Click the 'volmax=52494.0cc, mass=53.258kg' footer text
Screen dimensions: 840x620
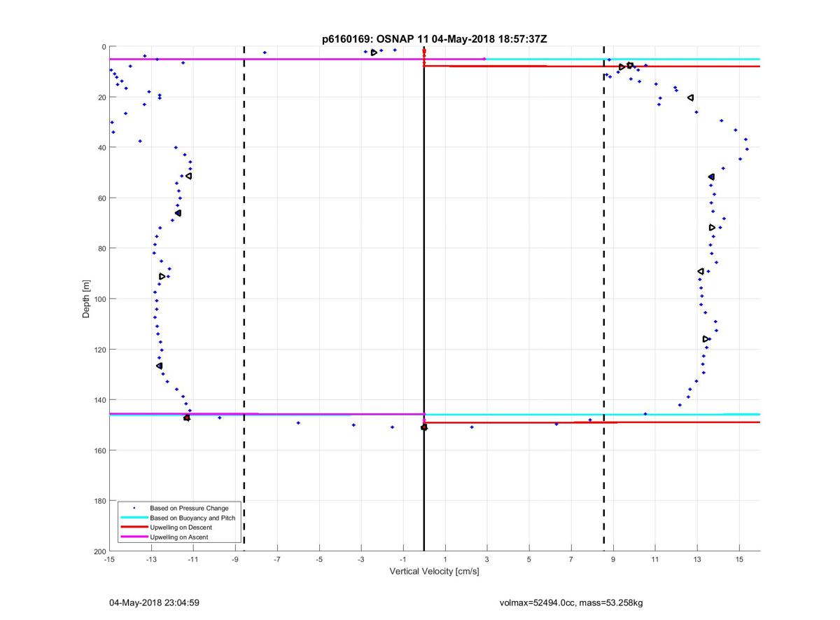(x=571, y=602)
